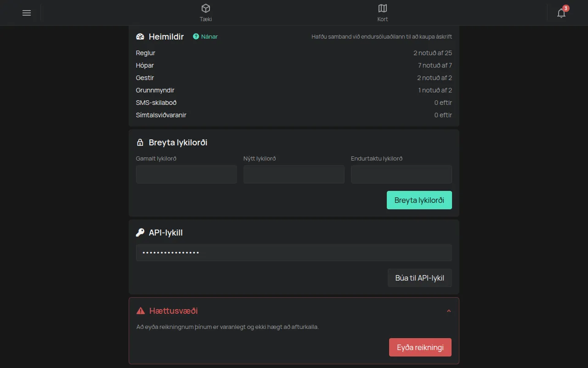The image size is (588, 368).
Task: Focus the Gamalt lykilorð field
Action: [x=187, y=174]
